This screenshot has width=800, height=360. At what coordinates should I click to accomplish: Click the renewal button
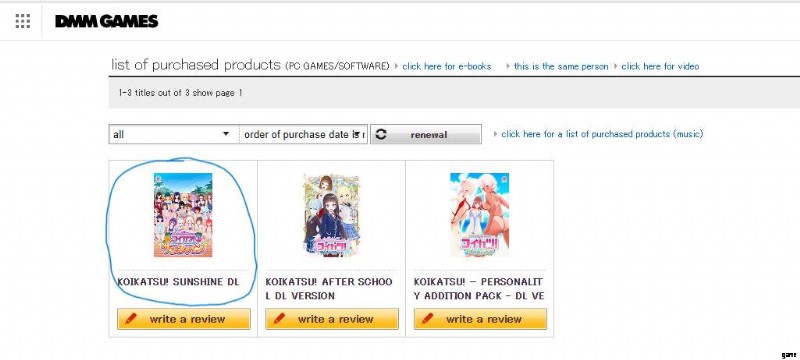pyautogui.click(x=426, y=134)
